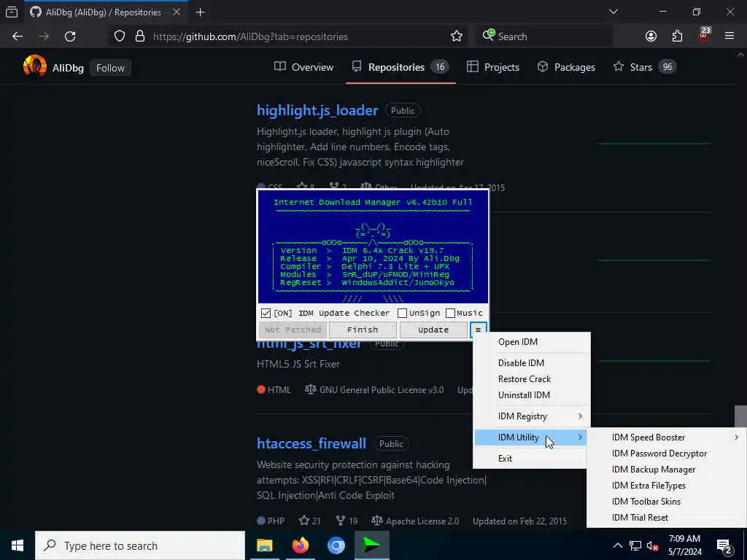Click the Finish button in the IDM patcher
This screenshot has width=747, height=560.
click(x=363, y=330)
